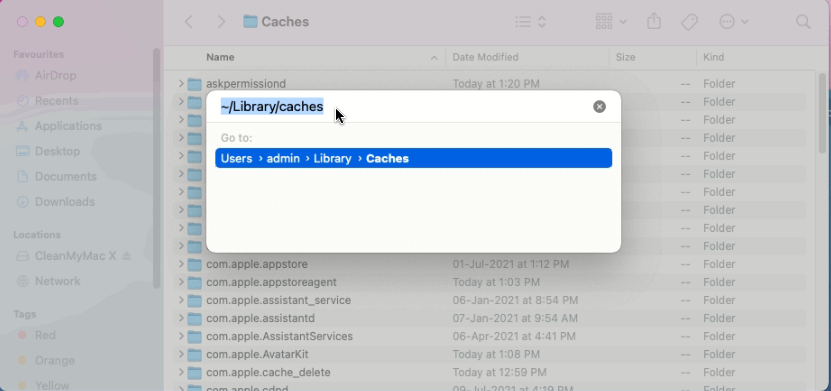This screenshot has width=831, height=391.
Task: Click the date 07-Jan-2021 at 9:54 AM
Action: 515,318
